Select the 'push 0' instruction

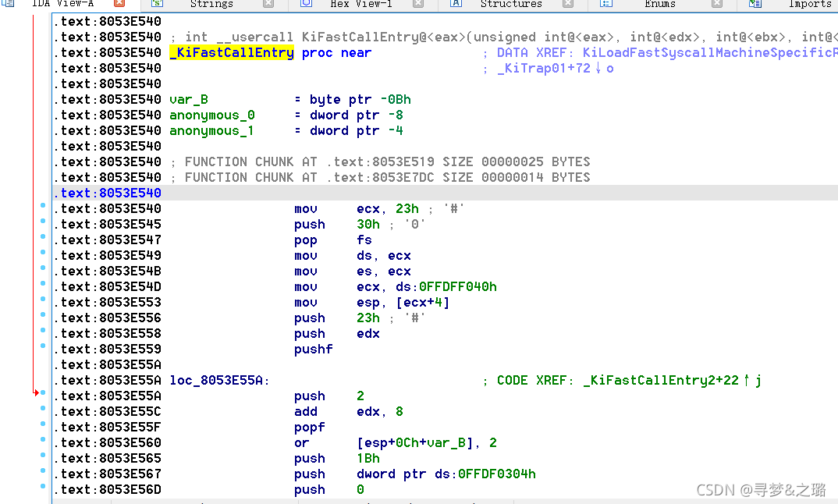click(x=329, y=490)
